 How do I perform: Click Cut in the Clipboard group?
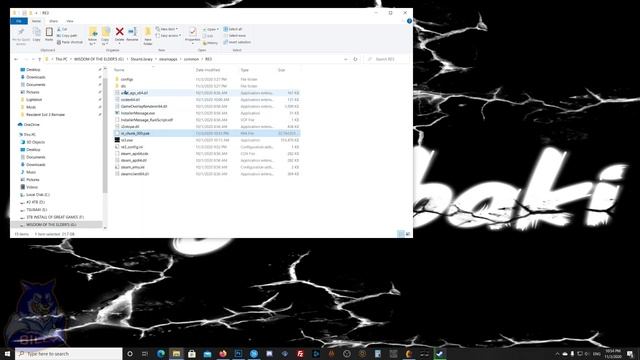coord(62,29)
